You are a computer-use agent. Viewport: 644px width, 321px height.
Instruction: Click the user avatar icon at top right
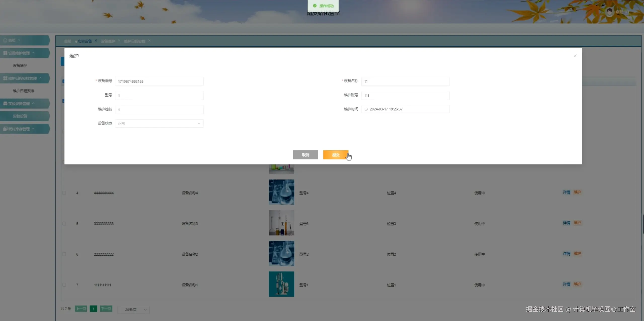(x=610, y=12)
